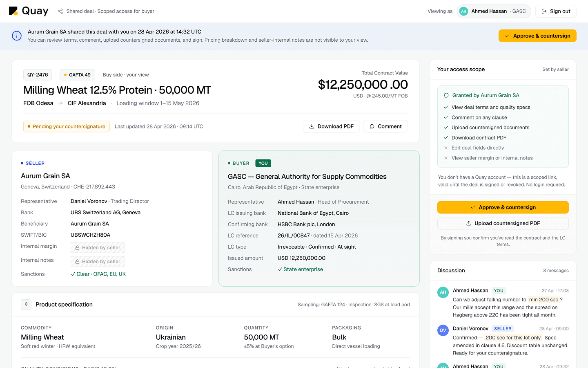Click the X mark beside "Edit deal fields directly"
Viewport: 588px width, 368px height.
(x=446, y=148)
